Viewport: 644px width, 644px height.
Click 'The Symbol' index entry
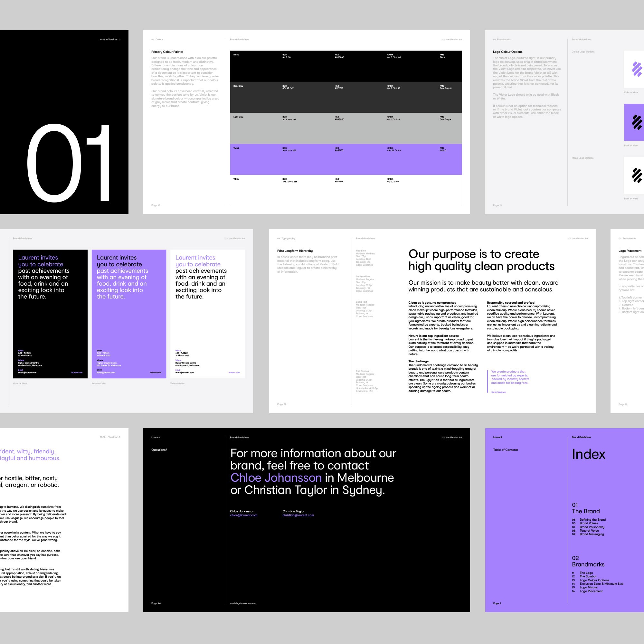tap(588, 576)
